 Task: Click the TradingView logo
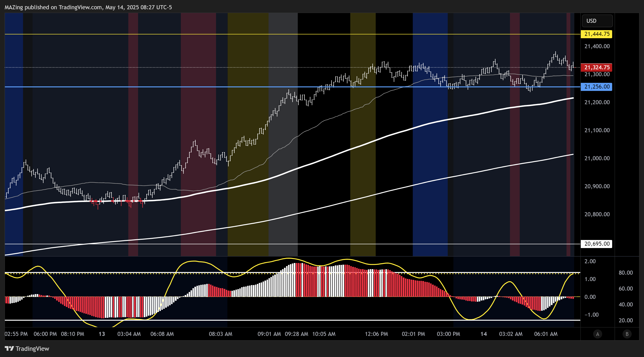(x=27, y=348)
